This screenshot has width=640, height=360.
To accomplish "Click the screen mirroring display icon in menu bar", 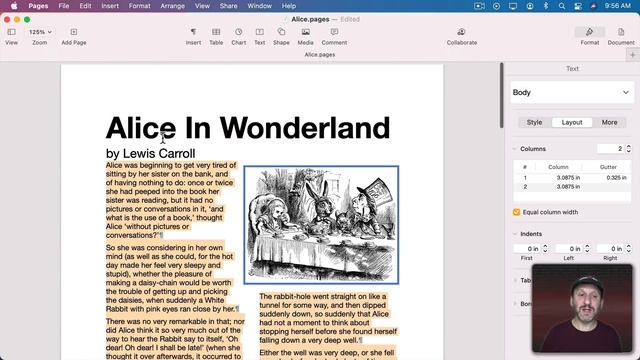I will 513,6.
